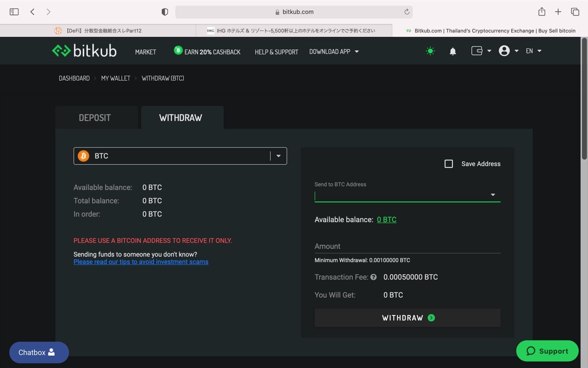Click the Total balance label
Viewport: 588px width, 368px height.
(x=96, y=201)
